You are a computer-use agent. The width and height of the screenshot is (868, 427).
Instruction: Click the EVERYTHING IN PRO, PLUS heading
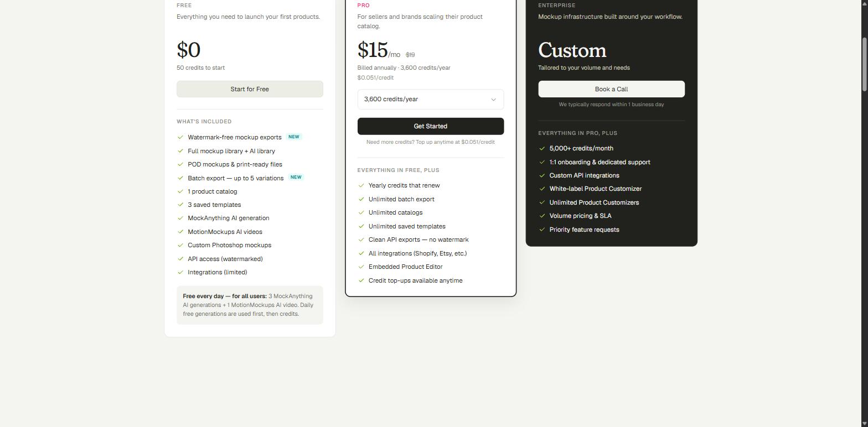(x=578, y=133)
